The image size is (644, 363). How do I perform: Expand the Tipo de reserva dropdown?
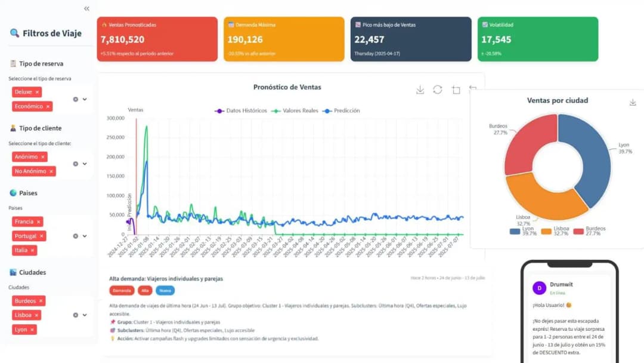click(85, 98)
